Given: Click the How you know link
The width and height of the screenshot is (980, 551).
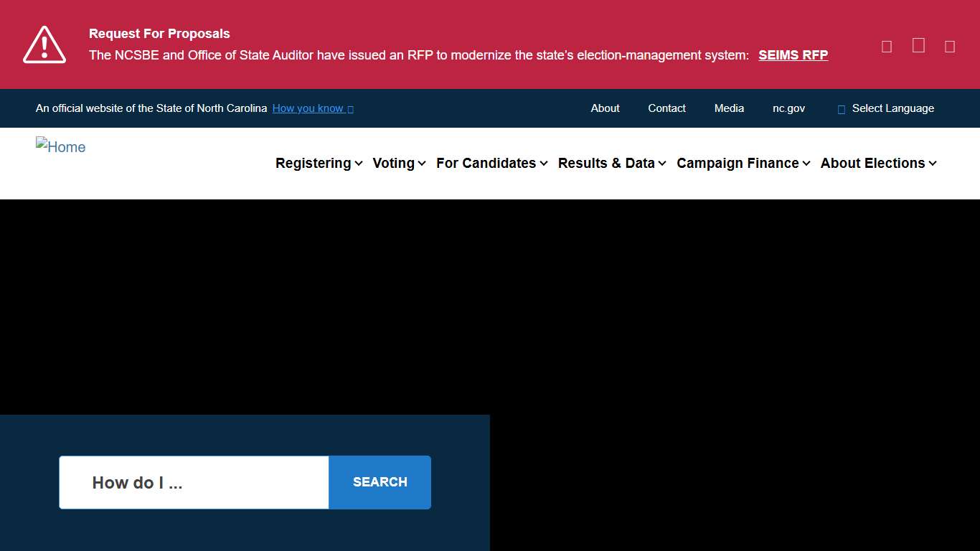Looking at the screenshot, I should coord(308,108).
